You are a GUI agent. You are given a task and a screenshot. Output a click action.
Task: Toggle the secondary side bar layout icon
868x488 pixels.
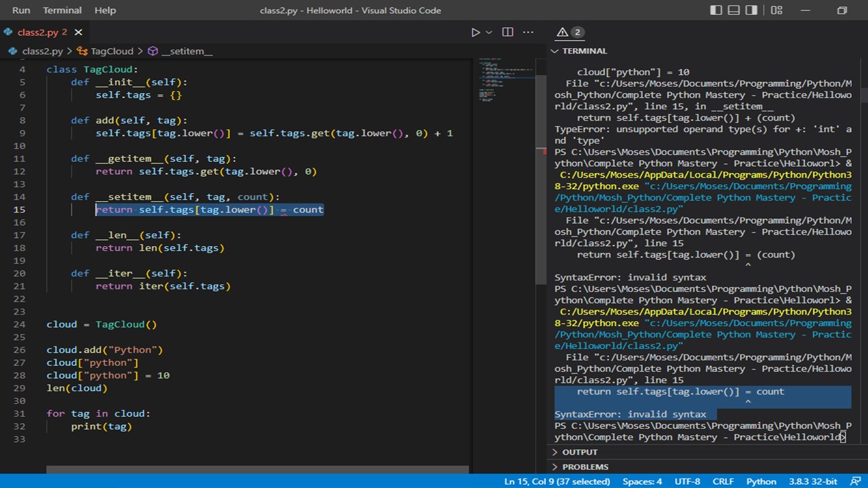pos(750,10)
